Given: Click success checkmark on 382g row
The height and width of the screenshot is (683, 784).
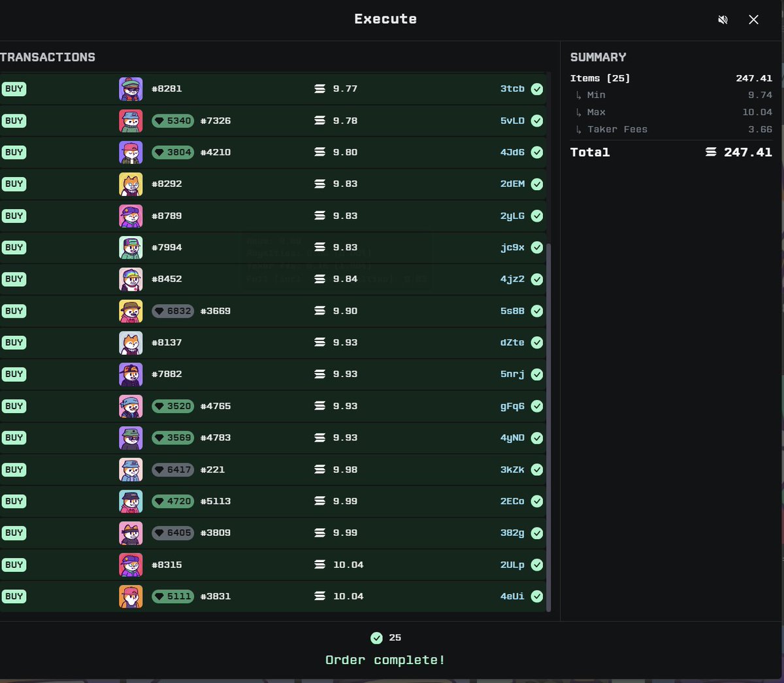Looking at the screenshot, I should coord(537,533).
